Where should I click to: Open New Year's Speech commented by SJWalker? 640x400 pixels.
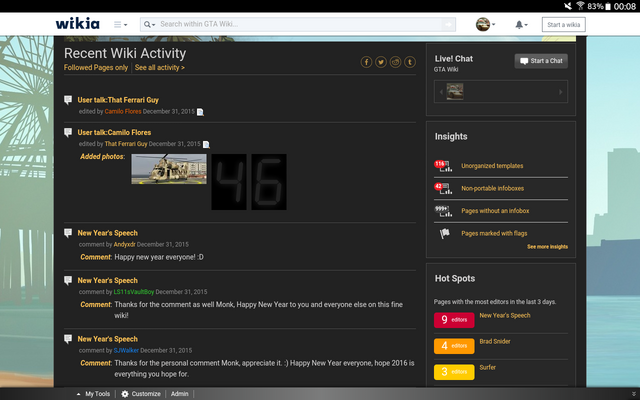click(108, 339)
